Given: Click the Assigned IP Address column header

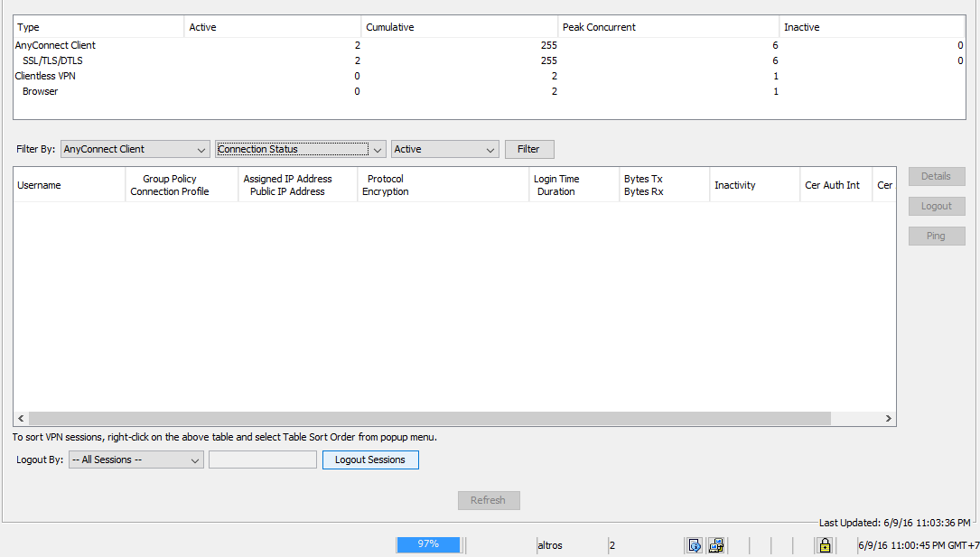Looking at the screenshot, I should tap(297, 185).
